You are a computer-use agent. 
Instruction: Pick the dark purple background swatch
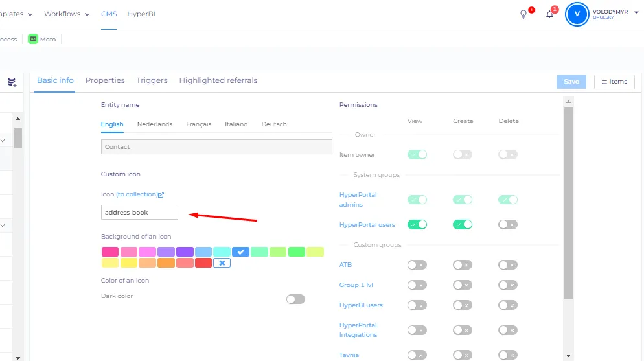tap(185, 251)
